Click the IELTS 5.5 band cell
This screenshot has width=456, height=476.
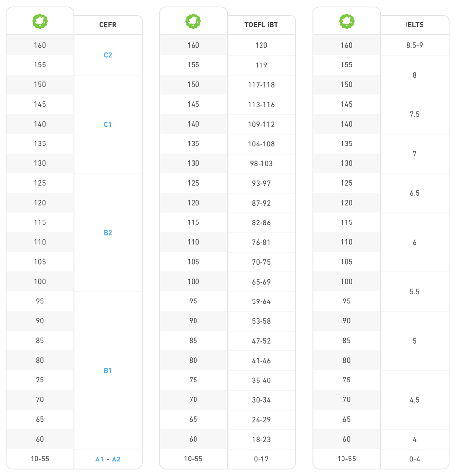point(414,292)
